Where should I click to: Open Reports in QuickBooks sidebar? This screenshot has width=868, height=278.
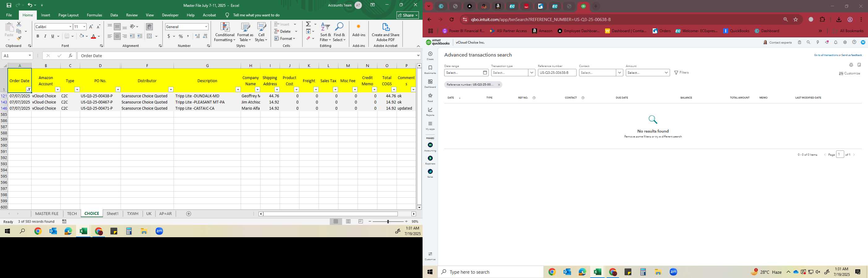pos(430,112)
